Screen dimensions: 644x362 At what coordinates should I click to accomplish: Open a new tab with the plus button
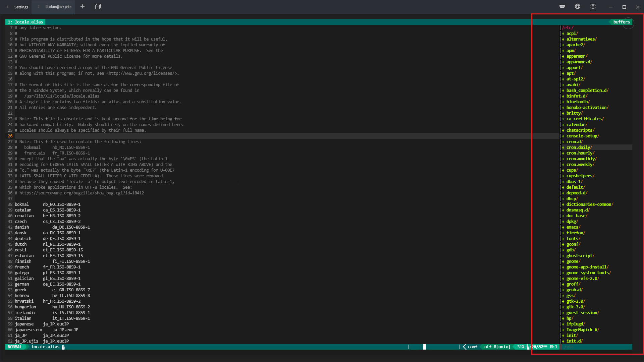tap(83, 6)
